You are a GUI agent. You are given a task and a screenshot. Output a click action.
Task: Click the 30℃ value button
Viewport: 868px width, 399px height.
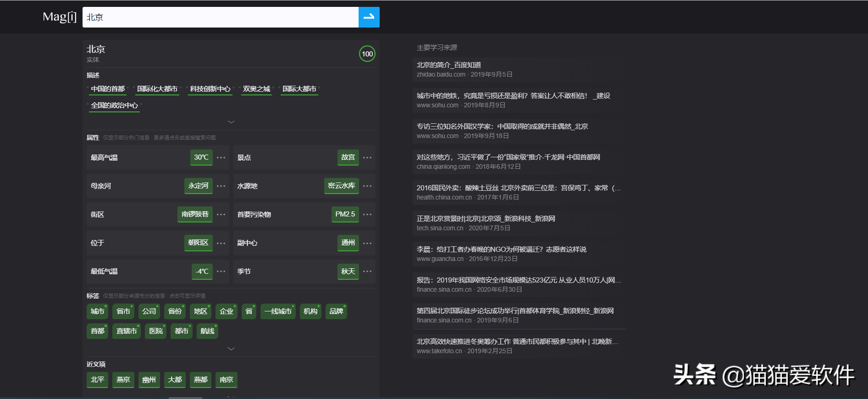pos(201,157)
